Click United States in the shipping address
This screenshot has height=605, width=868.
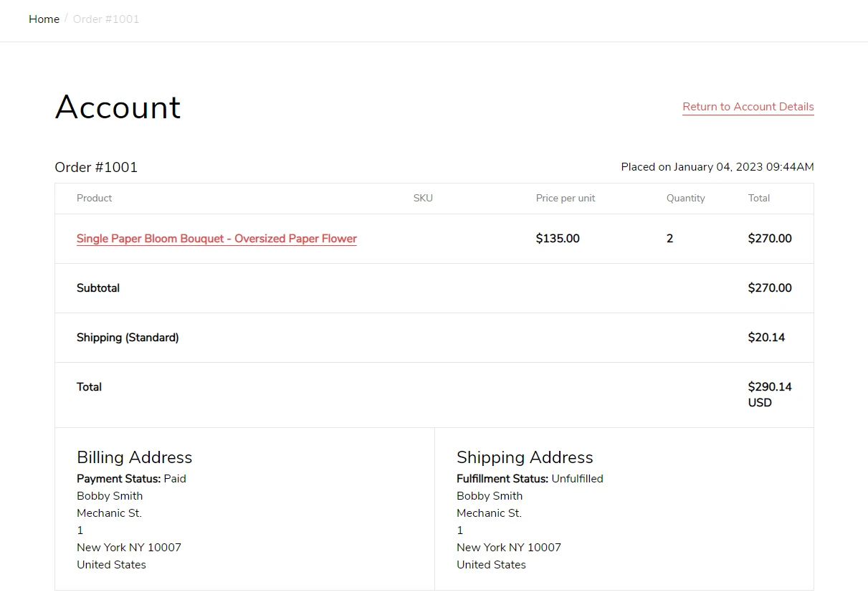coord(491,565)
